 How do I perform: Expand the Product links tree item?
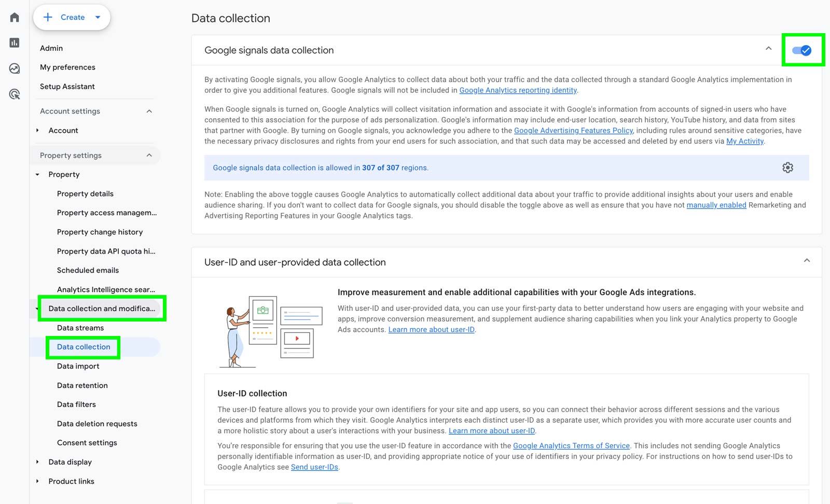point(37,481)
